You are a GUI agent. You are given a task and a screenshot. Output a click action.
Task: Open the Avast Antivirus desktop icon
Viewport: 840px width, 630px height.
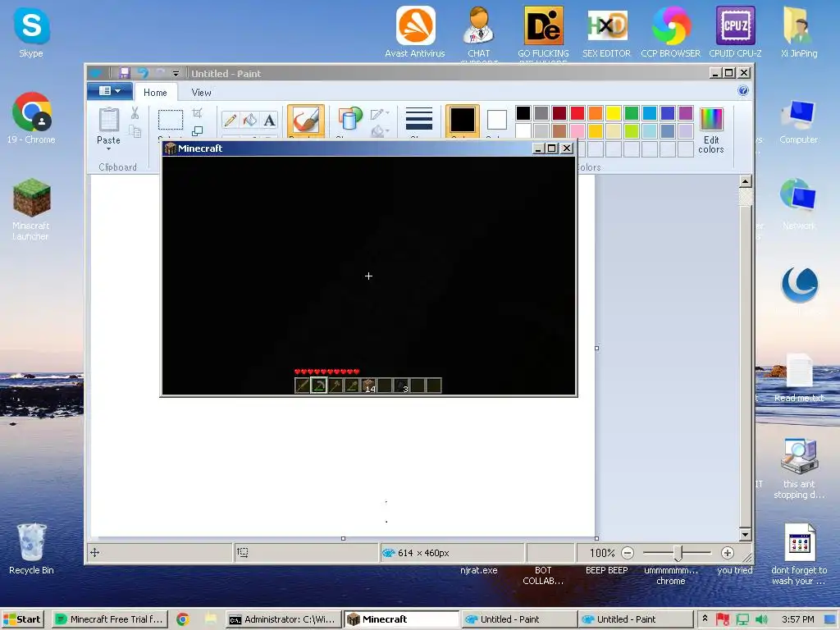[x=415, y=32]
